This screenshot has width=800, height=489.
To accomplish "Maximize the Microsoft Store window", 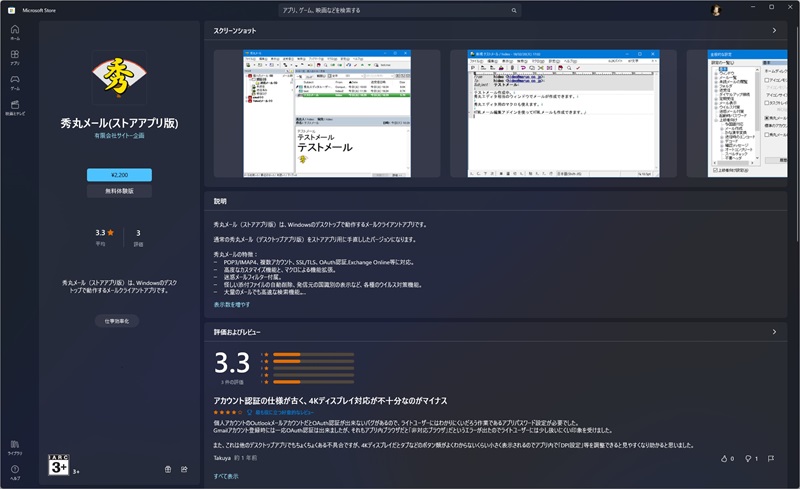I will (771, 7).
